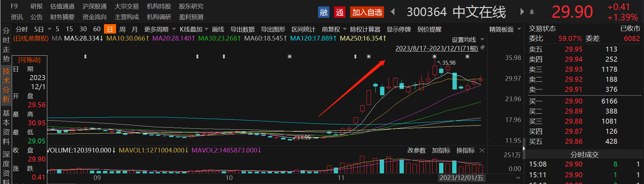Open the K线叠加 overlay dropdown
644x184 pixels.
[194, 29]
